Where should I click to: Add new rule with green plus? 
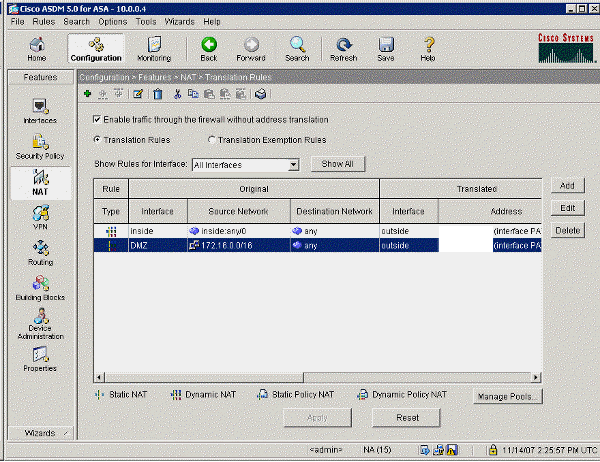tap(88, 93)
